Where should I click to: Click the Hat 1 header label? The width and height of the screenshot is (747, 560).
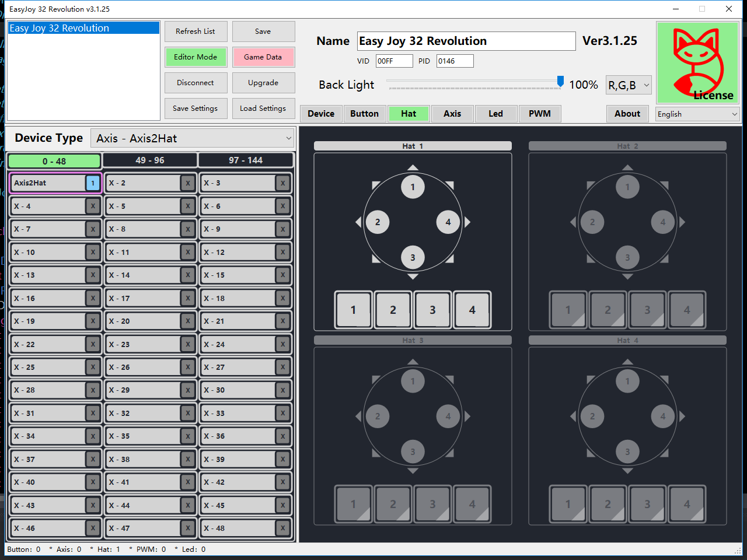pyautogui.click(x=413, y=146)
